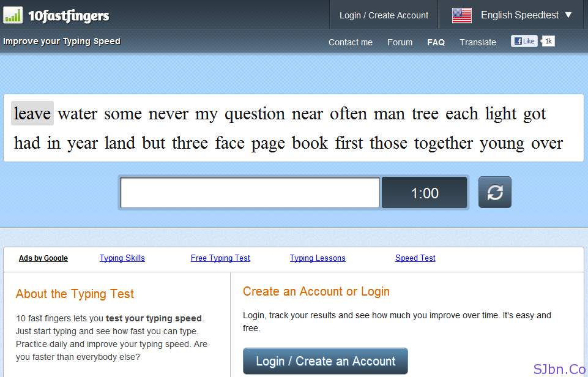This screenshot has height=377, width=588.
Task: Click the word "tree" in test text
Action: 425,114
